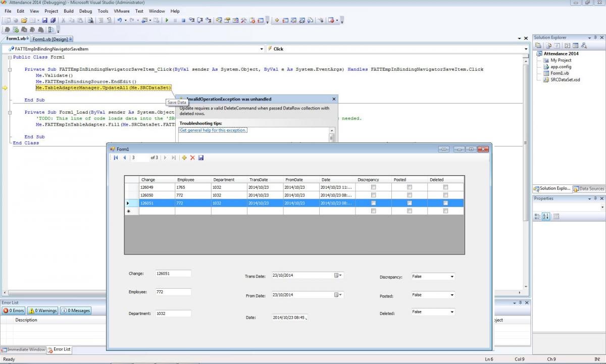Click the Employee text field showing 772
The image size is (606, 364).
pyautogui.click(x=173, y=292)
